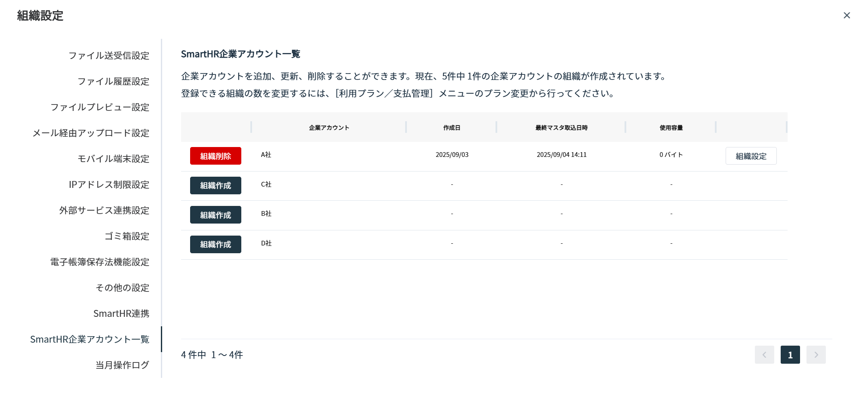Click 組織作成 button for D社
The height and width of the screenshot is (414, 868).
[215, 244]
